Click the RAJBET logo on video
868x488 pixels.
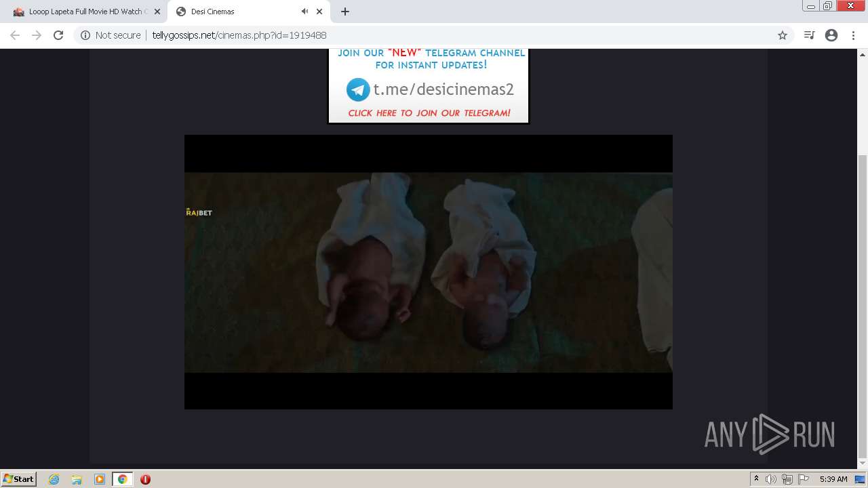point(199,212)
